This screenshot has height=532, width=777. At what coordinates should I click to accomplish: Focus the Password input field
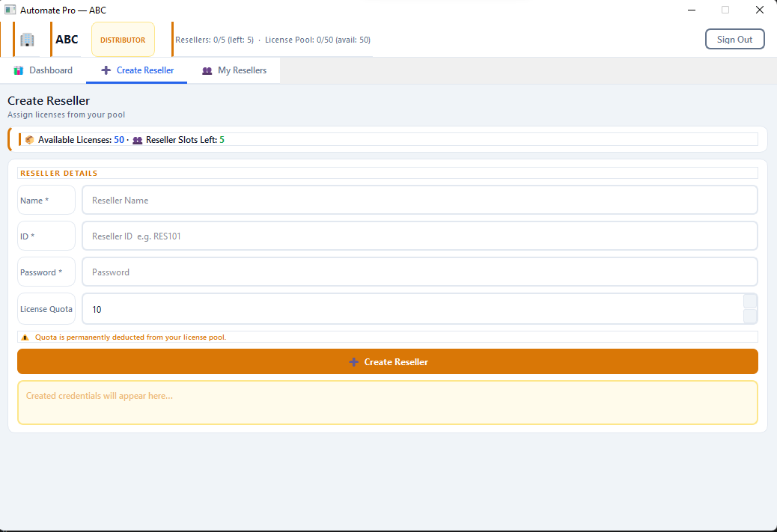click(420, 272)
